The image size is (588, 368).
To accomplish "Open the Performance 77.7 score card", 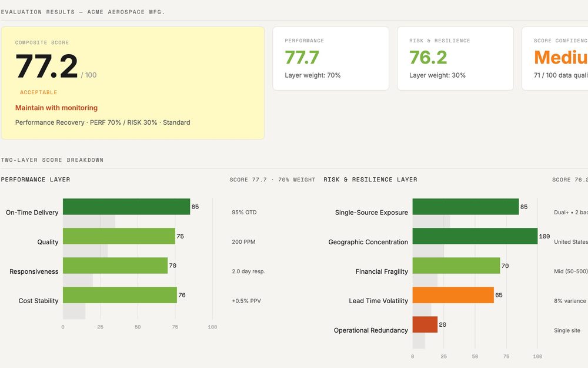I will tap(330, 58).
